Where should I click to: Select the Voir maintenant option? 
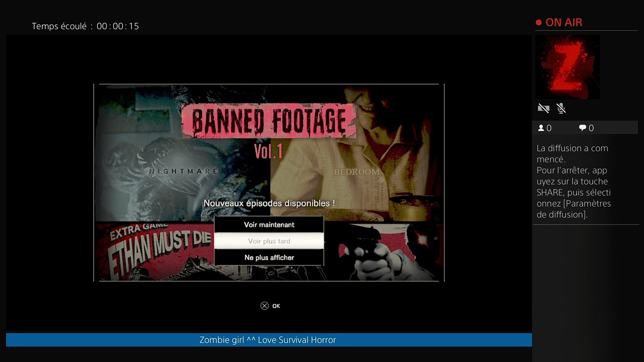click(269, 225)
